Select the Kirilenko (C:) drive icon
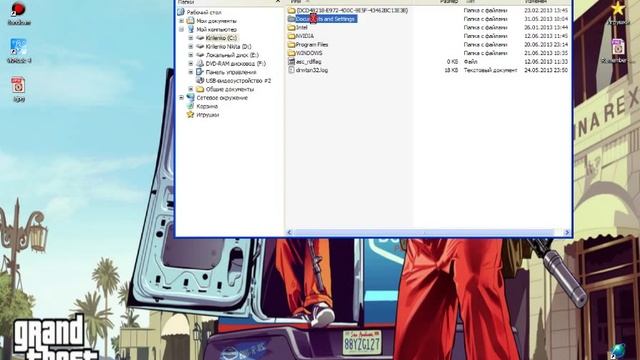This screenshot has height=360, width=640. point(200,38)
